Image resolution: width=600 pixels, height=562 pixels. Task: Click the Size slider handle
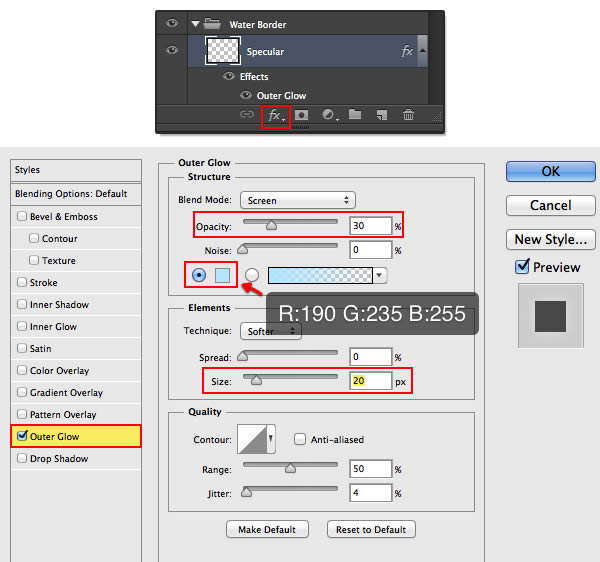[256, 380]
